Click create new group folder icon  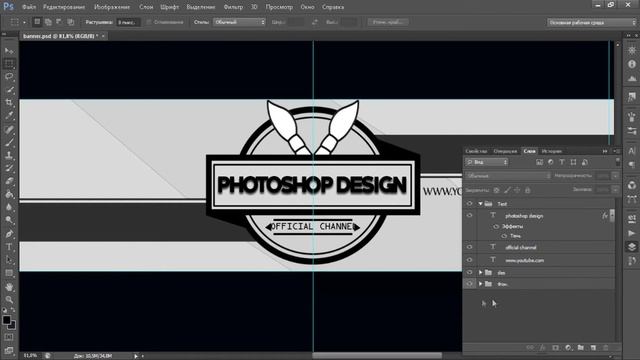pos(580,348)
